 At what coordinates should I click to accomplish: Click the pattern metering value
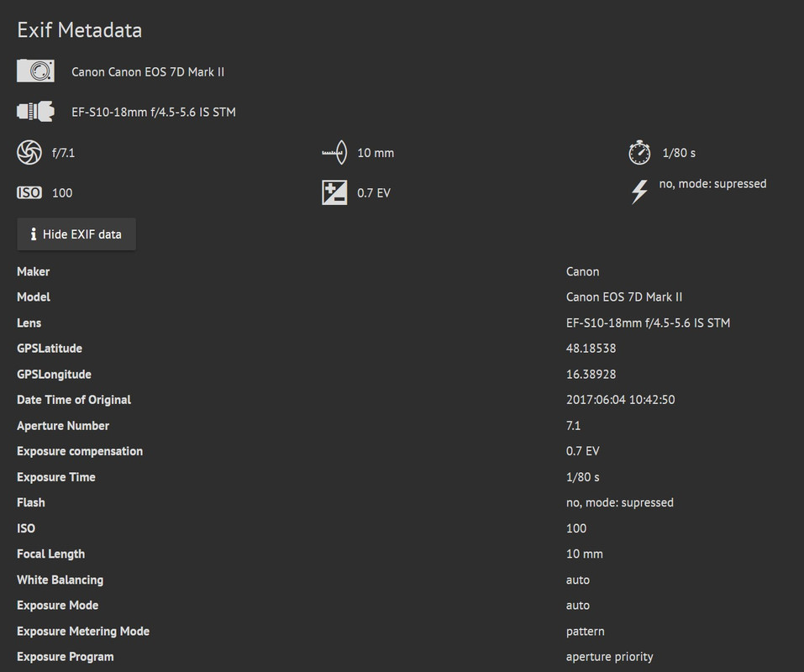[585, 632]
